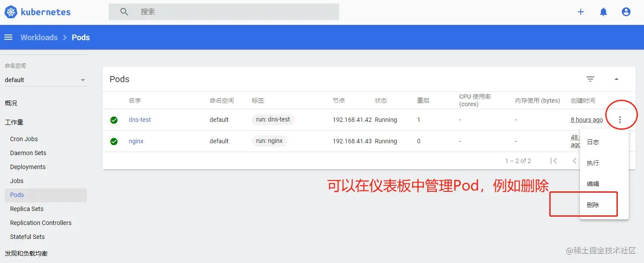644x263 pixels.
Task: Click the 节点 column header
Action: click(339, 100)
